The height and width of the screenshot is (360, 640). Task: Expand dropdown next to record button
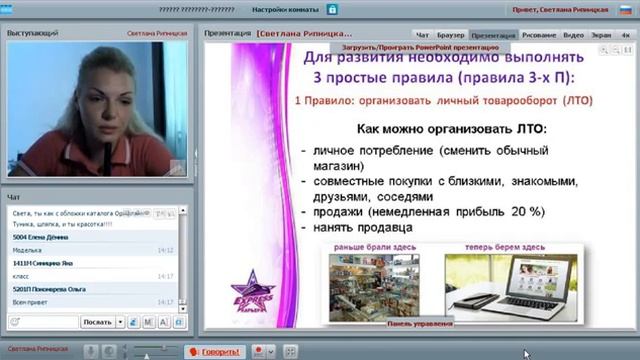tap(271, 351)
